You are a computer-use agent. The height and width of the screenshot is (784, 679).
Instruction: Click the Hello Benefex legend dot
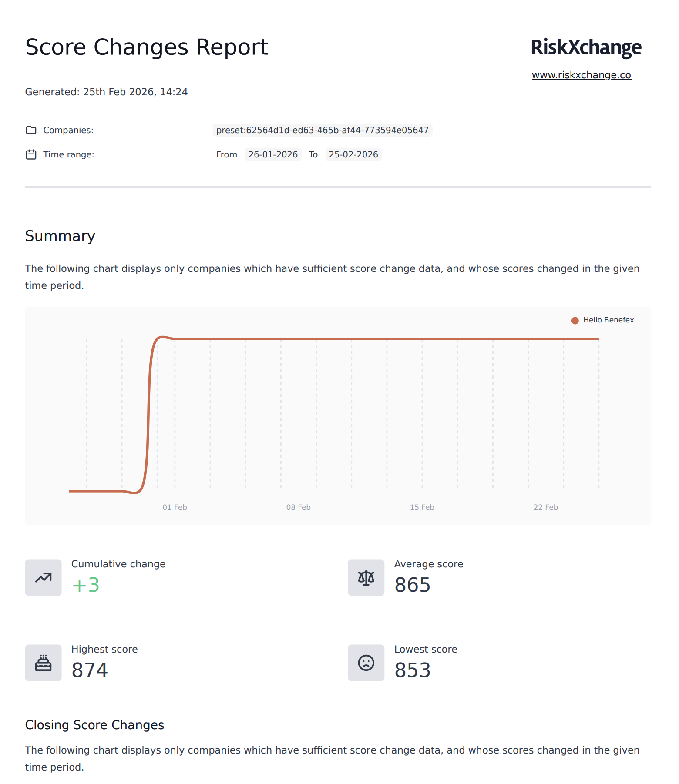(x=575, y=320)
